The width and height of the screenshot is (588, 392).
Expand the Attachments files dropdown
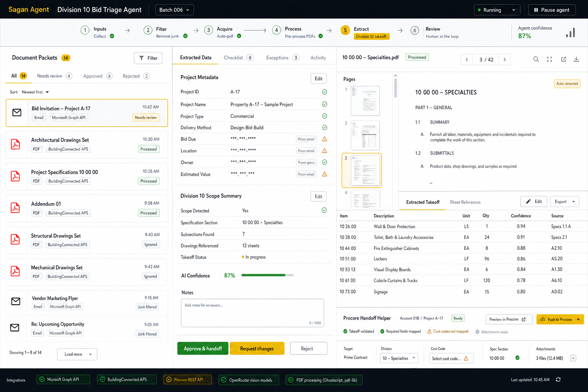click(x=573, y=358)
